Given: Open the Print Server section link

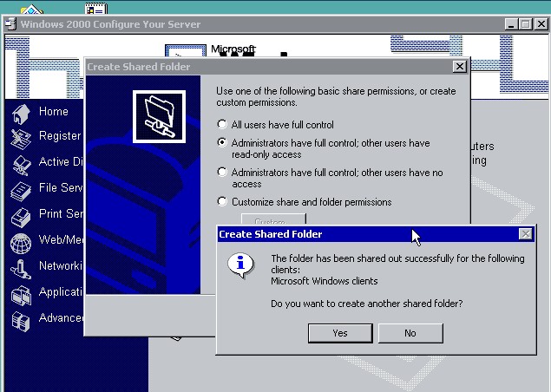Looking at the screenshot, I should pyautogui.click(x=61, y=213).
